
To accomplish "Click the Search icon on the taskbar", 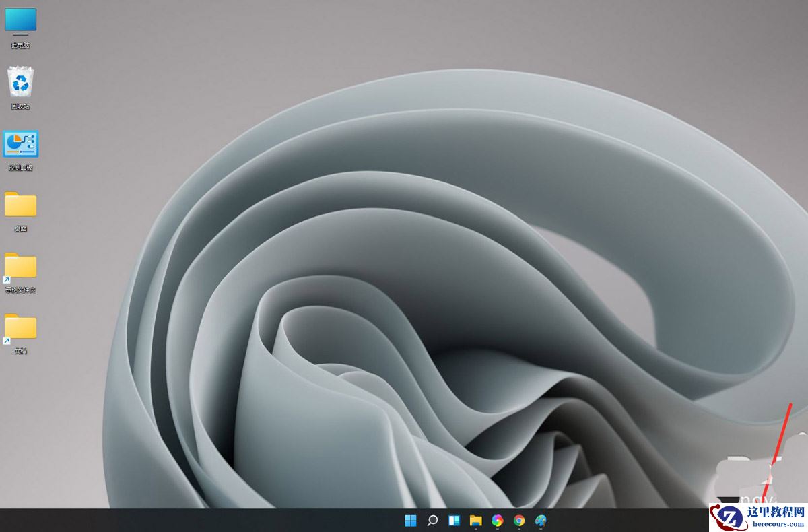I will [x=432, y=520].
